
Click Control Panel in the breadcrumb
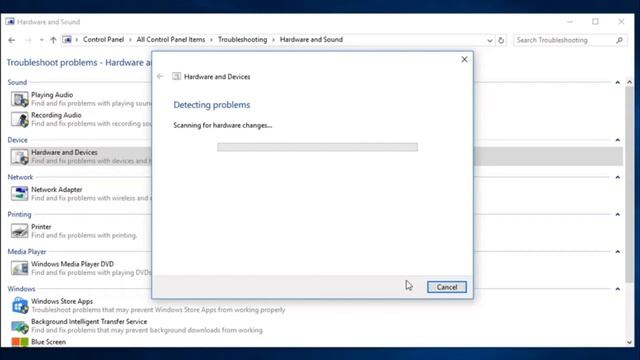pos(103,40)
